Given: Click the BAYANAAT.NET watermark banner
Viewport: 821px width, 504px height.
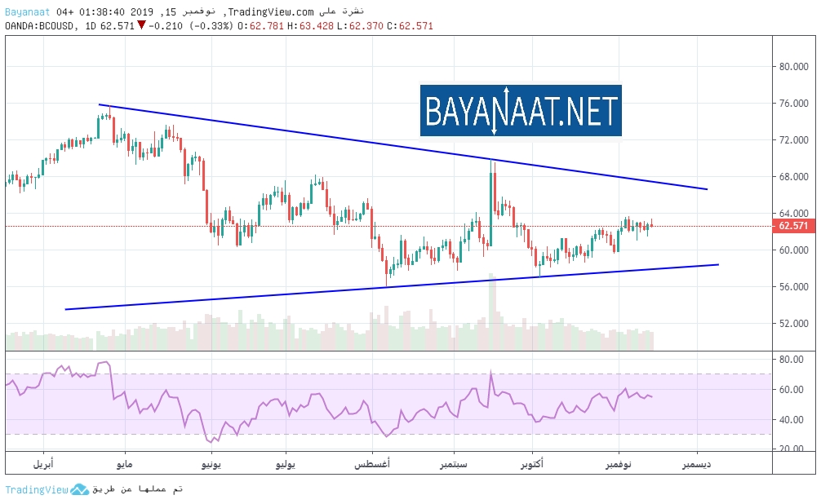Looking at the screenshot, I should [x=521, y=110].
